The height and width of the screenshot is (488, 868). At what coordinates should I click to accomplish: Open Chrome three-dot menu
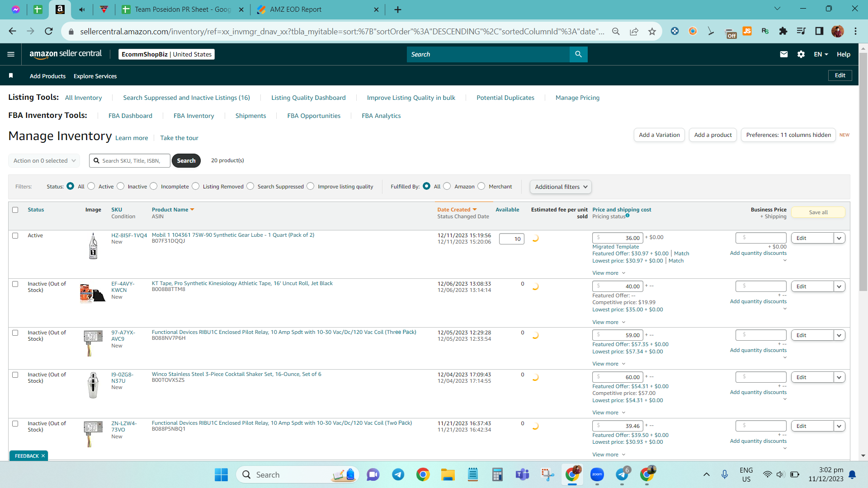(855, 31)
